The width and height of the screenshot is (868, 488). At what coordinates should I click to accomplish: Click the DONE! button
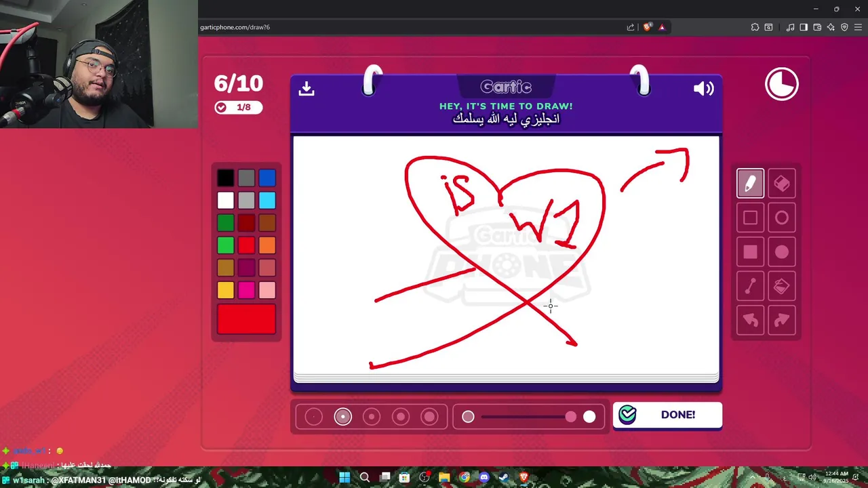click(667, 415)
